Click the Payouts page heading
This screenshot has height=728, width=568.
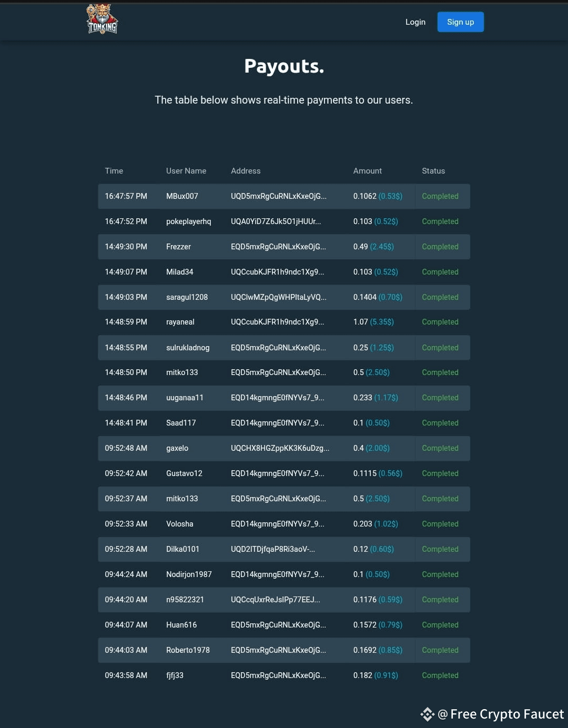point(284,66)
